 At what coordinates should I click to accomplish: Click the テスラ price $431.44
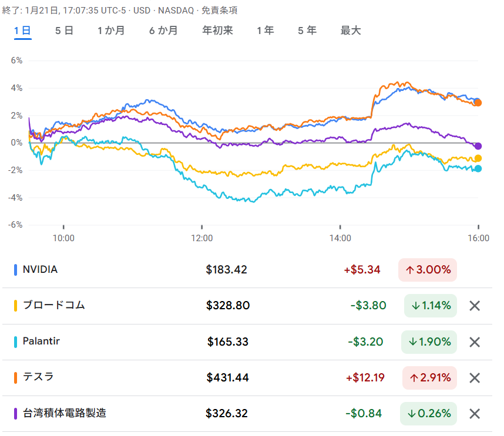227,377
